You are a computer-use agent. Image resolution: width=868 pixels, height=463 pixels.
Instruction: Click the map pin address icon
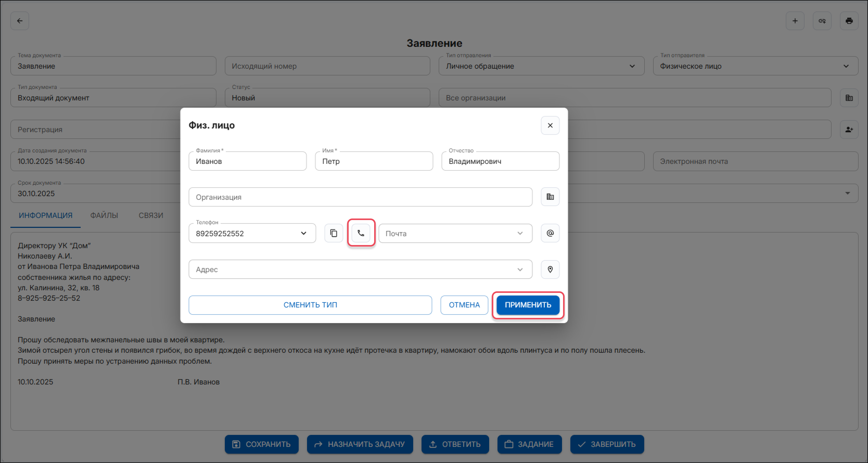[550, 269]
